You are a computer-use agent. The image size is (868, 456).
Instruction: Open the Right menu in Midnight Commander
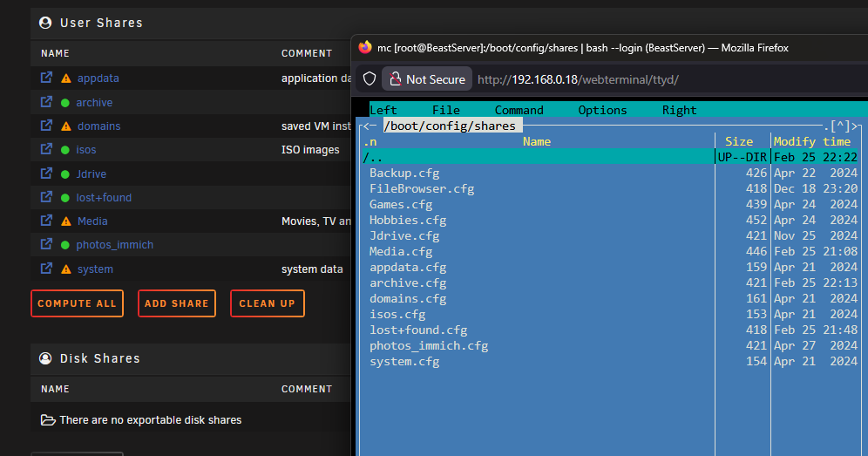[679, 110]
